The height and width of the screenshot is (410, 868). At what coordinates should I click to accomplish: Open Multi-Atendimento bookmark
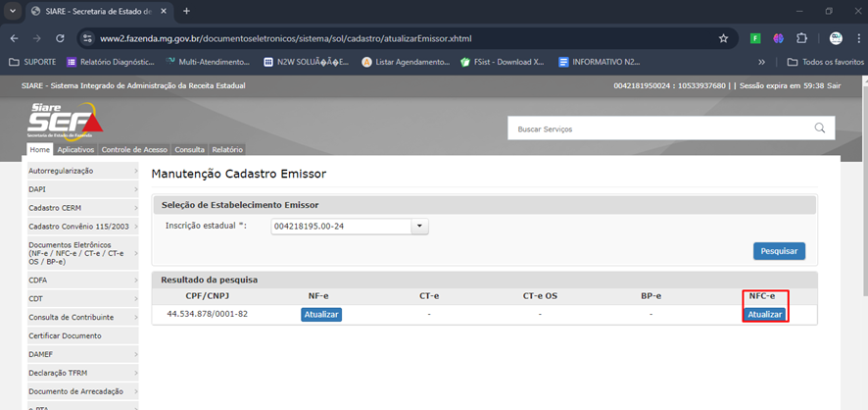pyautogui.click(x=208, y=62)
